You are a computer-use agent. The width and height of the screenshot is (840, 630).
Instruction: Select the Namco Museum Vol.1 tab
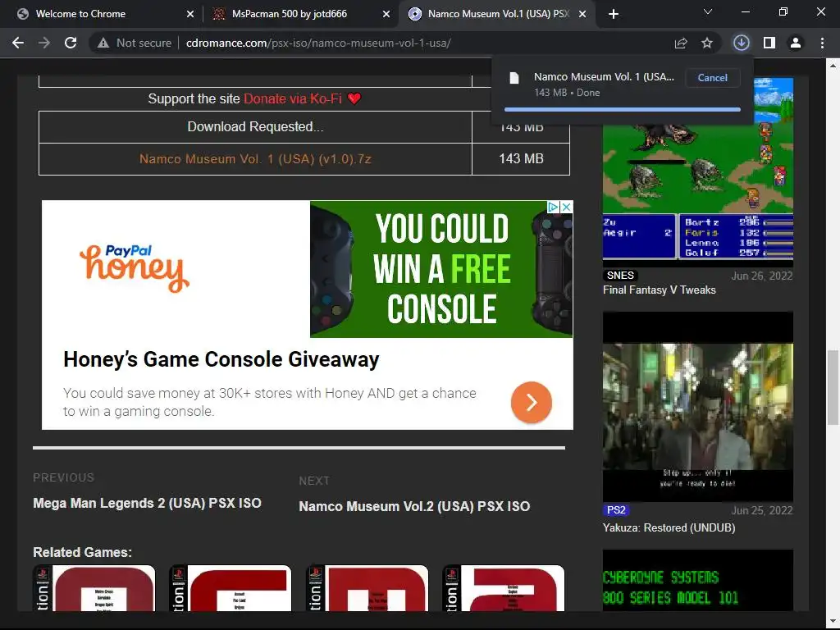[495, 14]
